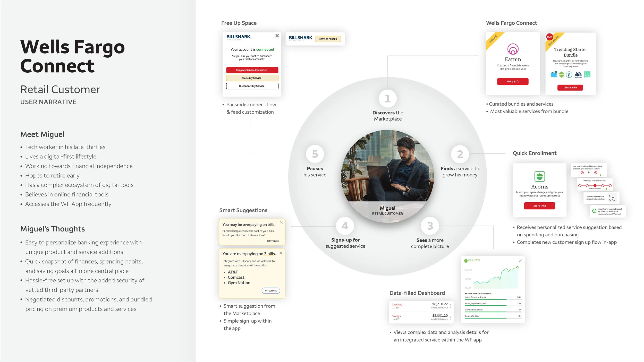Click the Pause My Service button
The width and height of the screenshot is (644, 362).
point(252,78)
